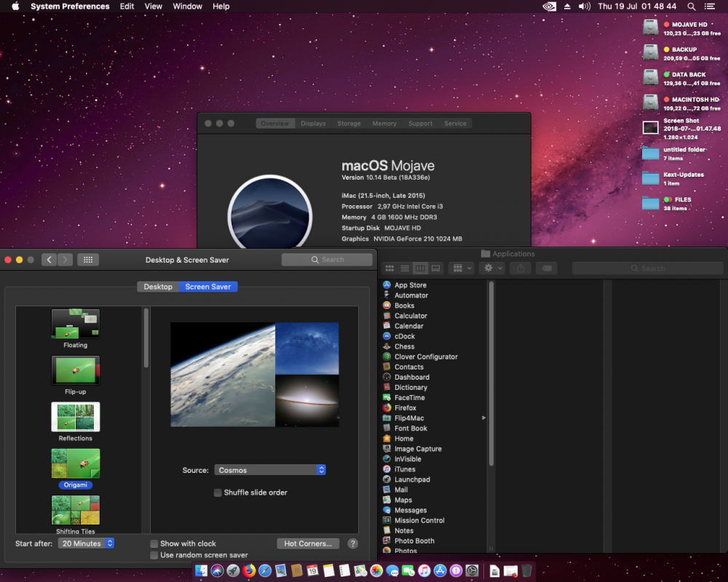This screenshot has height=582, width=728.
Task: Go back in System Preferences
Action: [49, 260]
